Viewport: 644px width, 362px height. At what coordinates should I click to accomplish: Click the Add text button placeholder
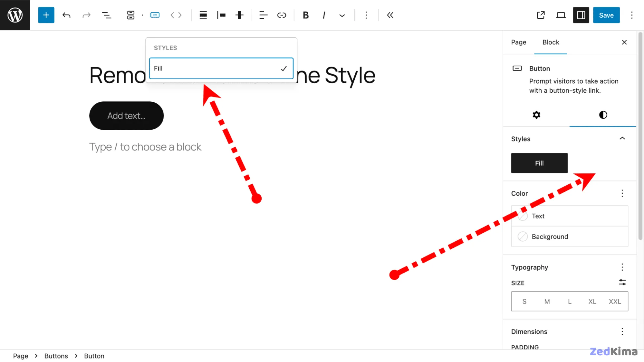(x=126, y=116)
